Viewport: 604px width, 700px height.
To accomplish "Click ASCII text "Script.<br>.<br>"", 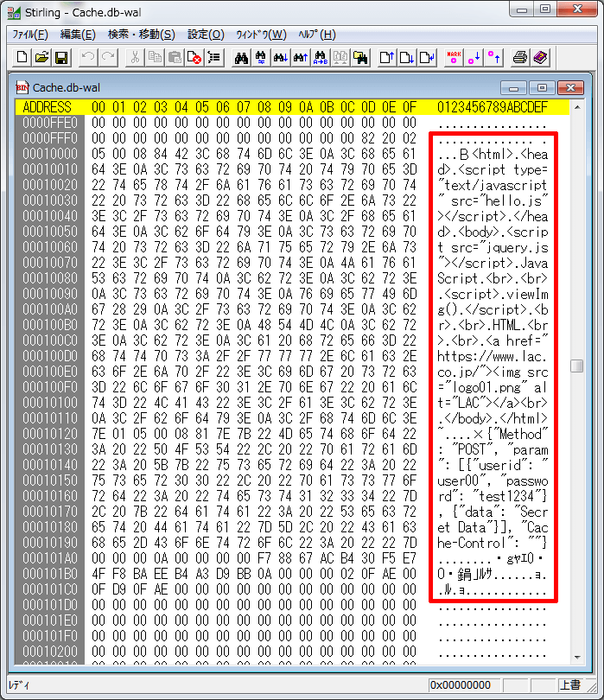I will pos(492,278).
